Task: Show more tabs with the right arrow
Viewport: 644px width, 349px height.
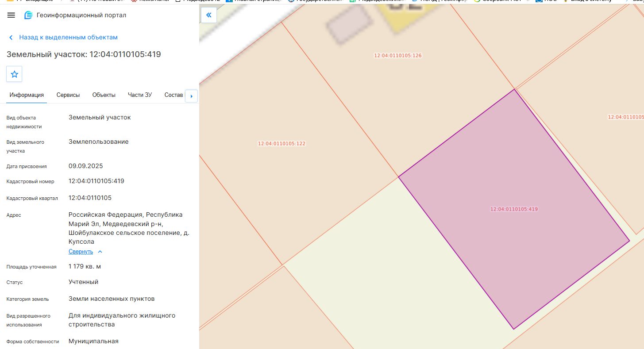Action: click(x=191, y=96)
